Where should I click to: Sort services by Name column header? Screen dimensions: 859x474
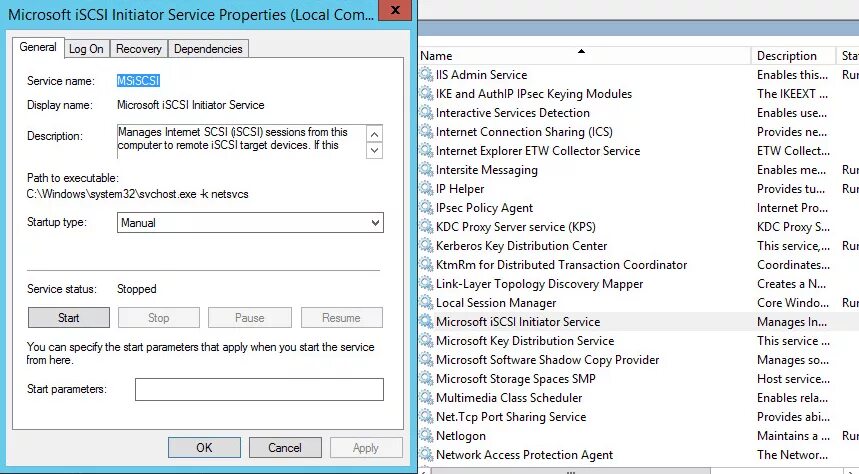585,55
